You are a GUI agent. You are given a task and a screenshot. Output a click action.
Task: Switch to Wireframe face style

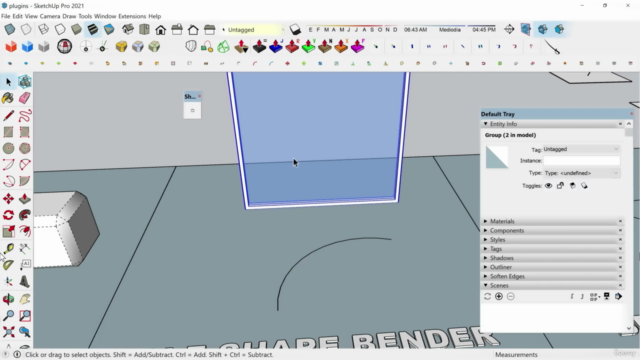[x=43, y=29]
